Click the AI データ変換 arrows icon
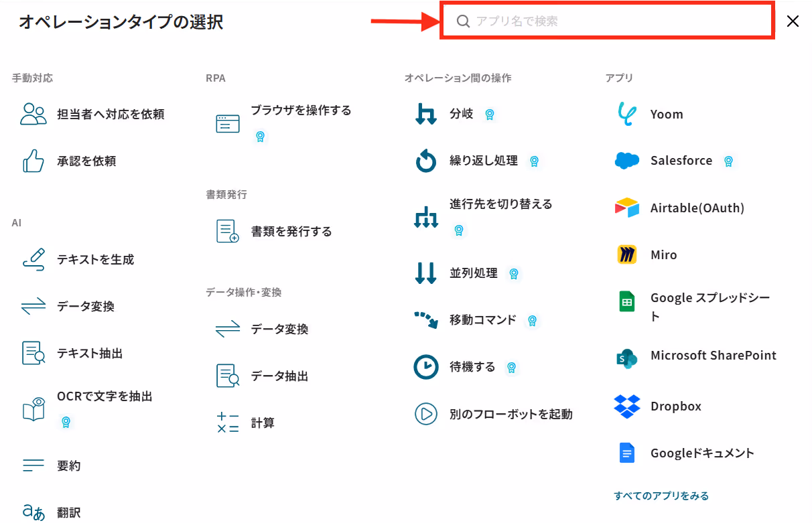 pyautogui.click(x=33, y=307)
